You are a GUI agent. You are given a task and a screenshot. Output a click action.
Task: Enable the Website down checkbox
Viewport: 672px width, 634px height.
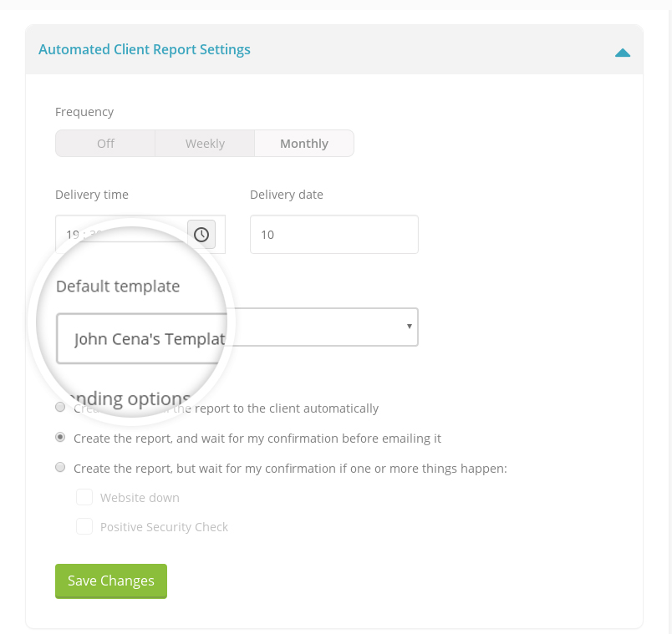point(84,498)
